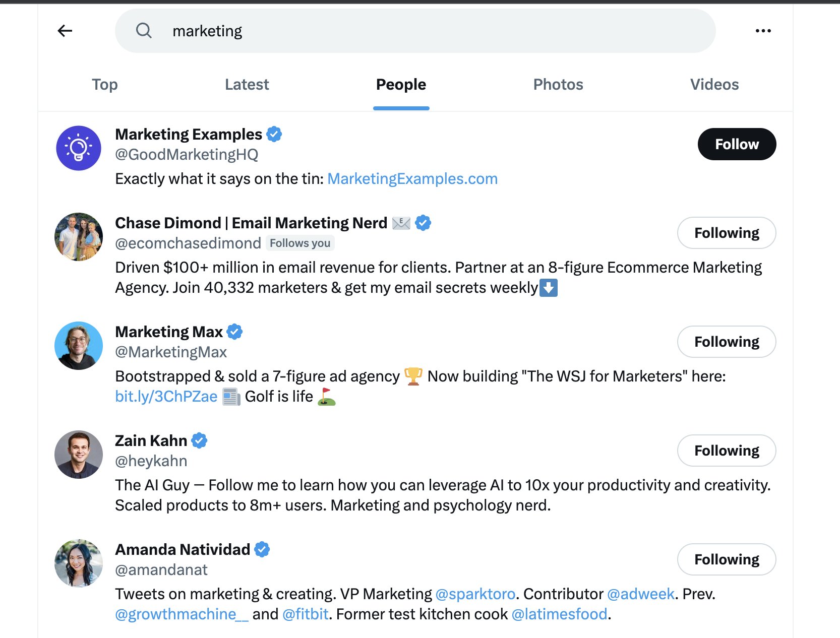
Task: Toggle Following button for Marketing Max
Action: pos(727,342)
